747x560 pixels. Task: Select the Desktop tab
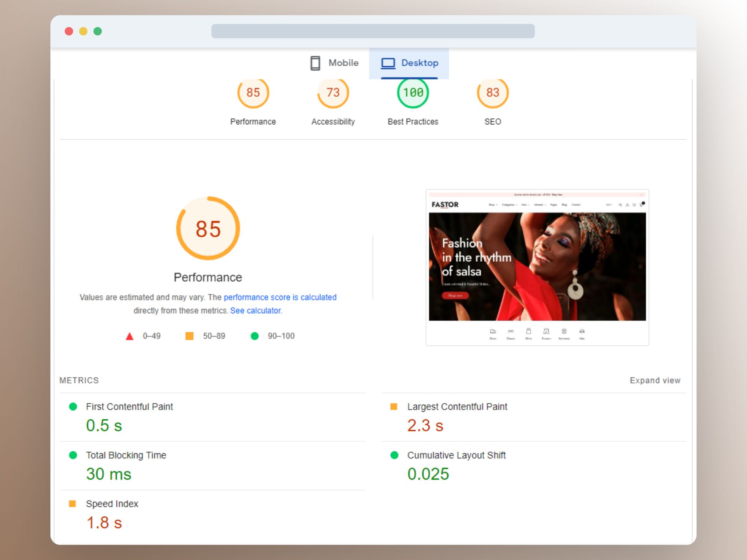(x=409, y=63)
